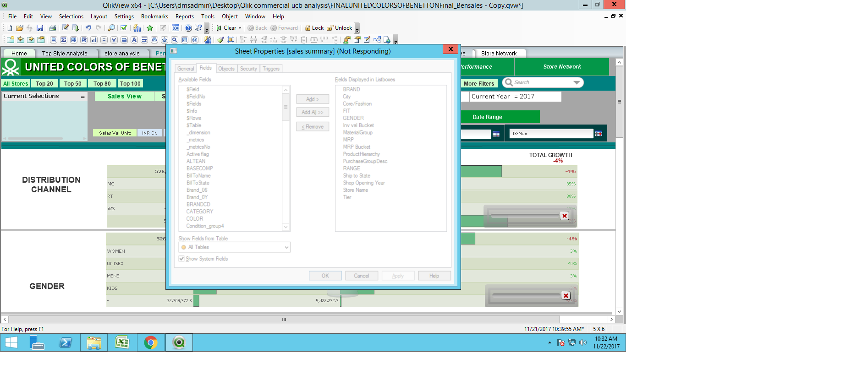Click the Undo arrow icon
The image size is (868, 391).
point(88,28)
